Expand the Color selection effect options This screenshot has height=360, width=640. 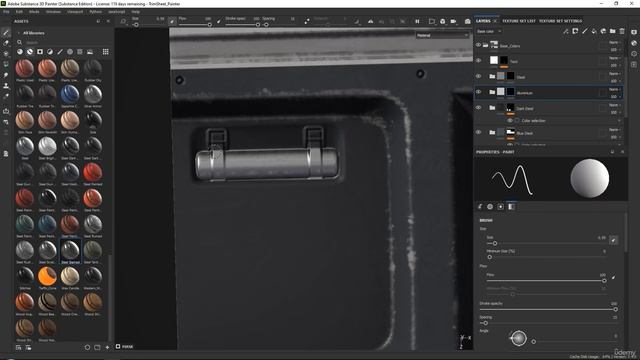click(x=619, y=121)
